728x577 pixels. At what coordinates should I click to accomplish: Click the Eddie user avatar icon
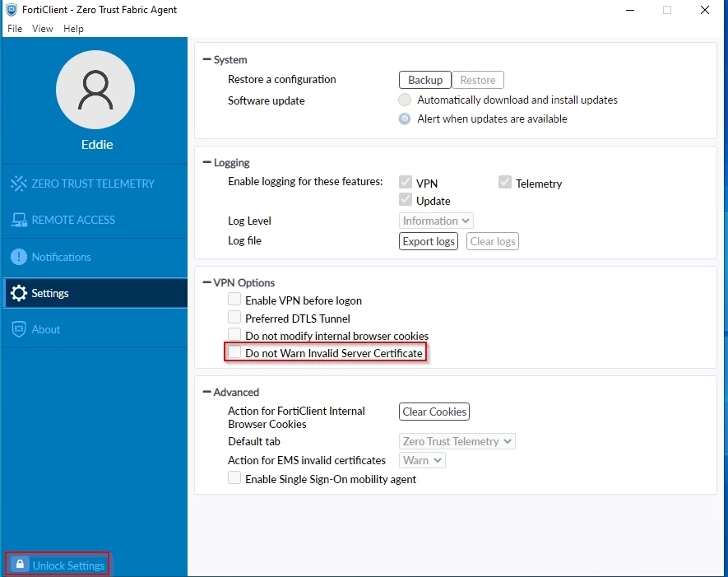click(95, 90)
